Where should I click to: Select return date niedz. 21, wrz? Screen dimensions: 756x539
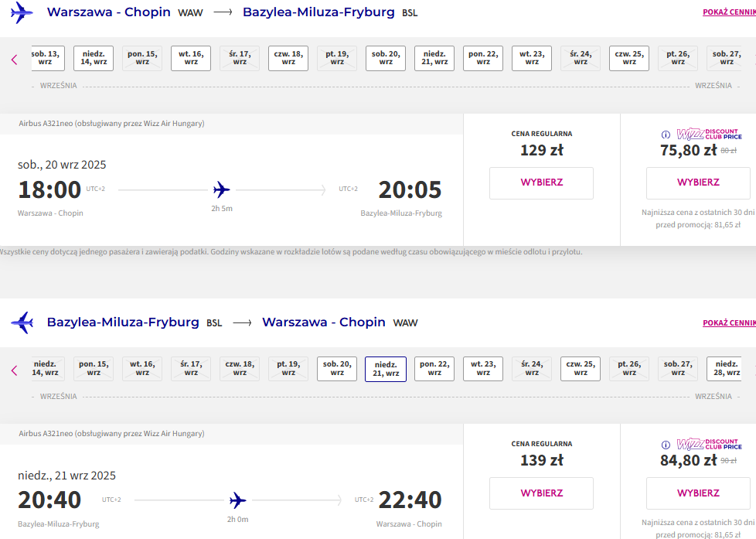click(386, 369)
